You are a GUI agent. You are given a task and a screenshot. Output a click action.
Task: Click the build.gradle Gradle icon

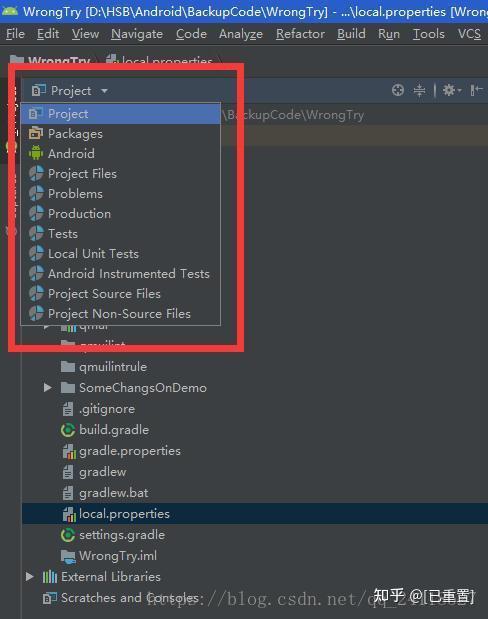68,430
